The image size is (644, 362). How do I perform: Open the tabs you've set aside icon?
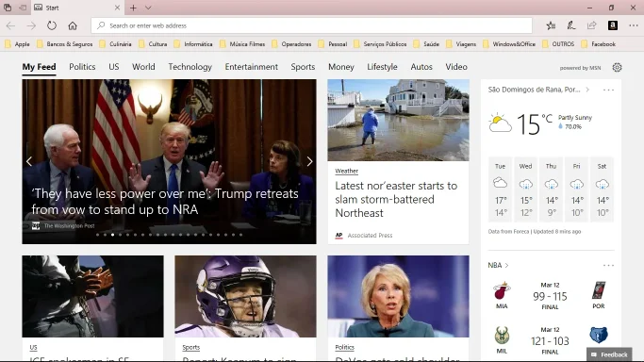point(8,8)
